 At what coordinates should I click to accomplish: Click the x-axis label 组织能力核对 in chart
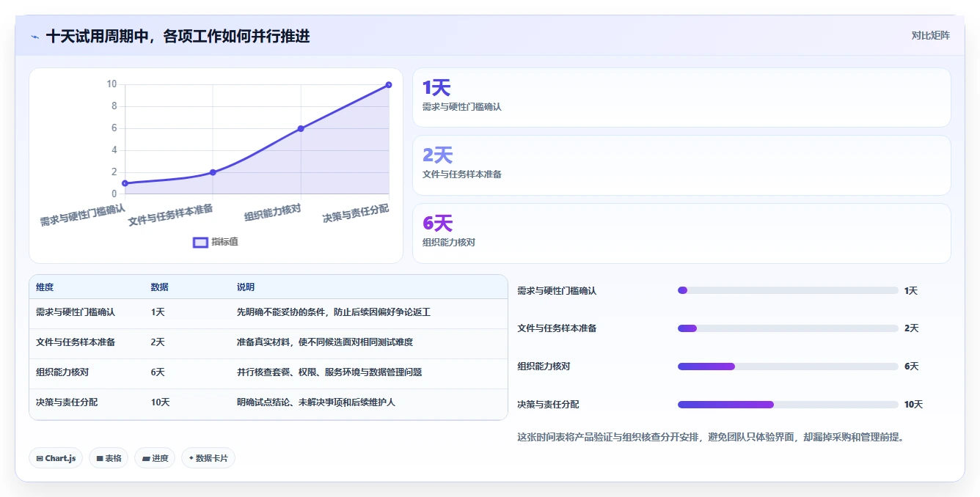point(272,213)
